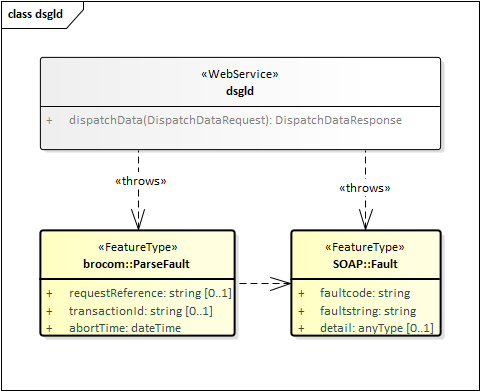The width and height of the screenshot is (480, 391).
Task: Select the throws label above ParseFault
Action: coord(141,181)
